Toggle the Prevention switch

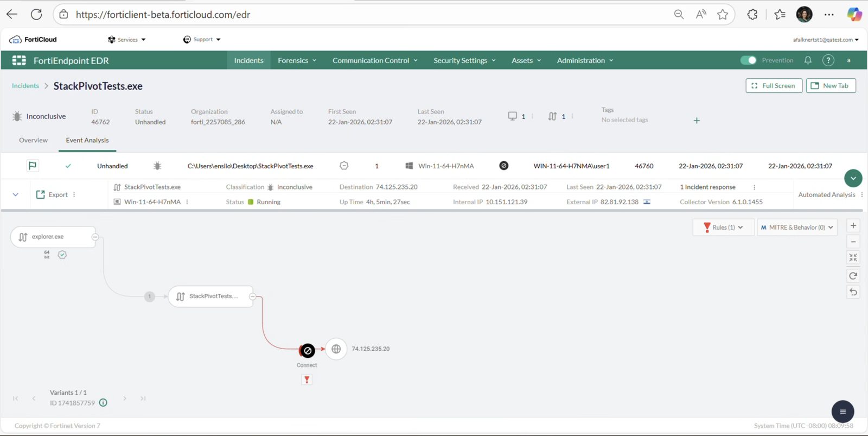pos(749,60)
